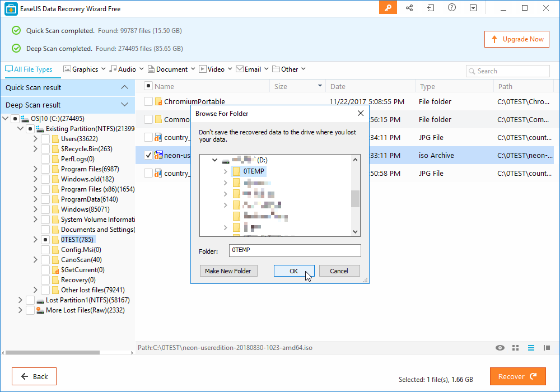Click the OS|10 (C:) drive icon
Screen dimensions: 560x392
[25, 119]
